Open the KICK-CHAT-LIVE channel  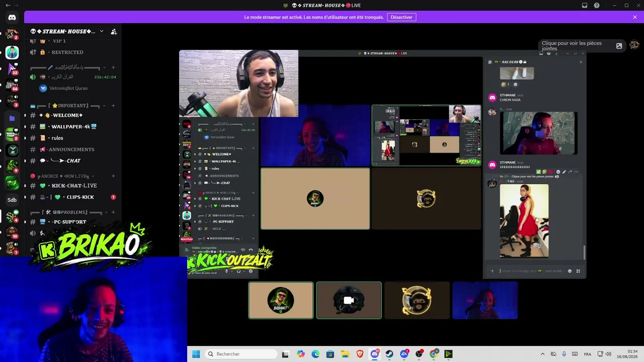73,186
